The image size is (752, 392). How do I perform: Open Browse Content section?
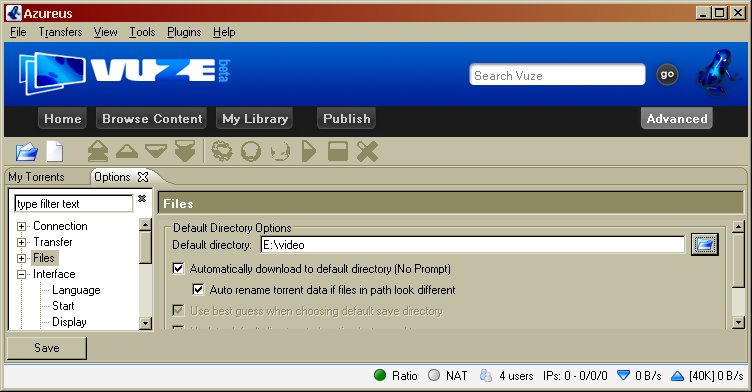(152, 119)
